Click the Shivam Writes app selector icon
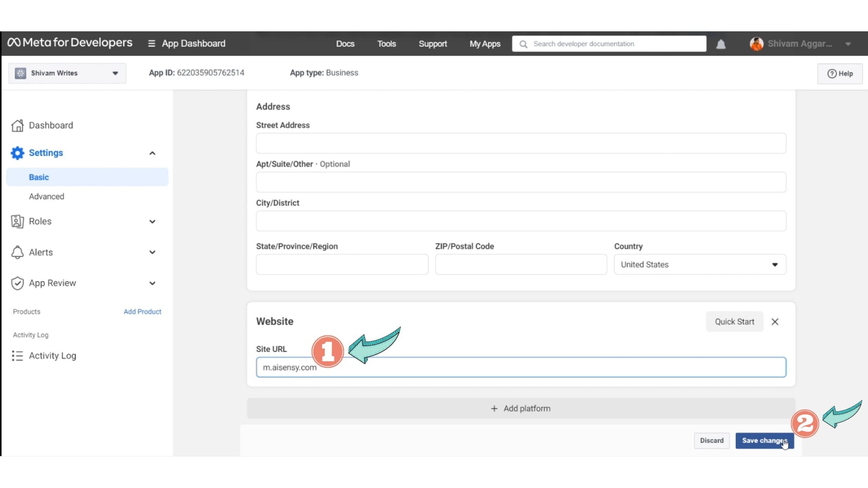Screen dimensions: 868x488 click(20, 73)
